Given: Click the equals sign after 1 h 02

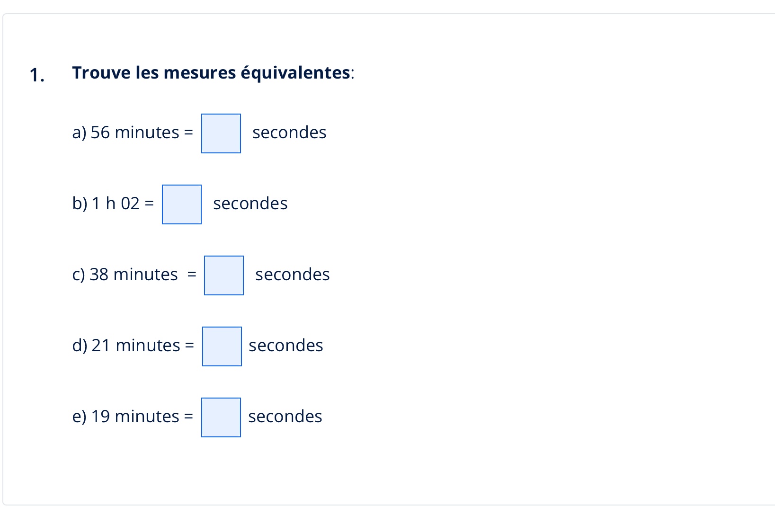Looking at the screenshot, I should [x=149, y=204].
